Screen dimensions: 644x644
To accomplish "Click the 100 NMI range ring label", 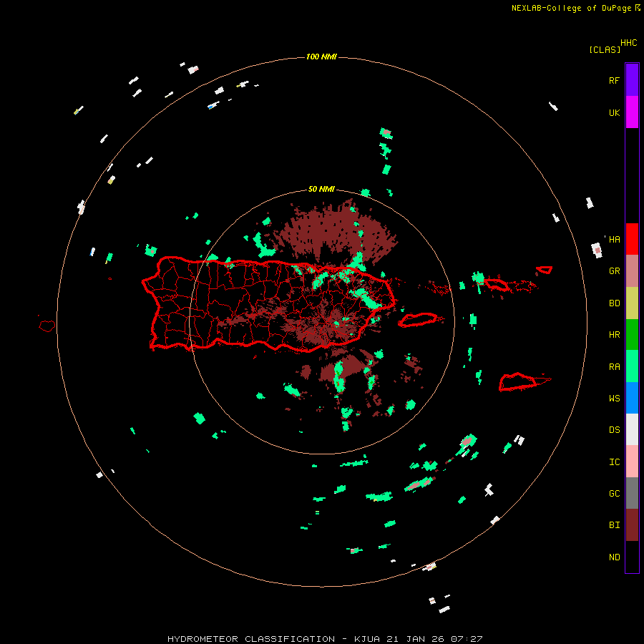I will coord(321,57).
